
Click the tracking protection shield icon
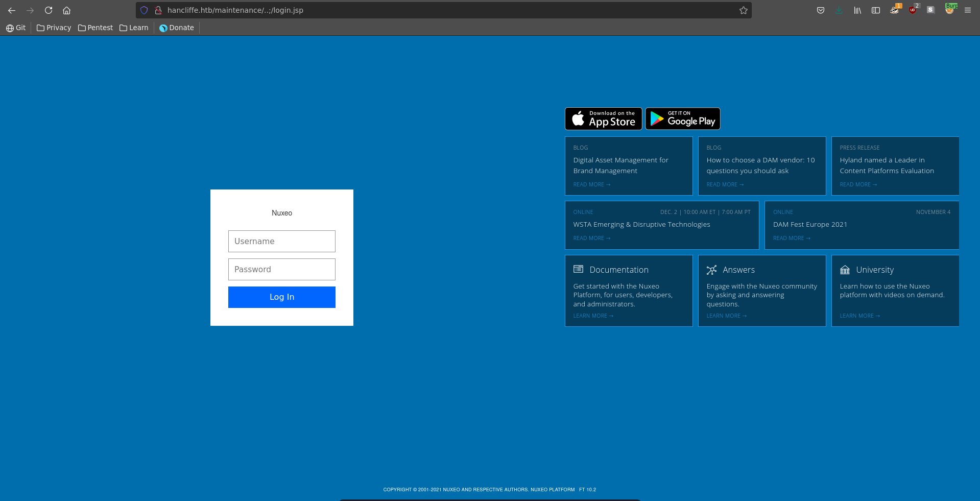144,10
